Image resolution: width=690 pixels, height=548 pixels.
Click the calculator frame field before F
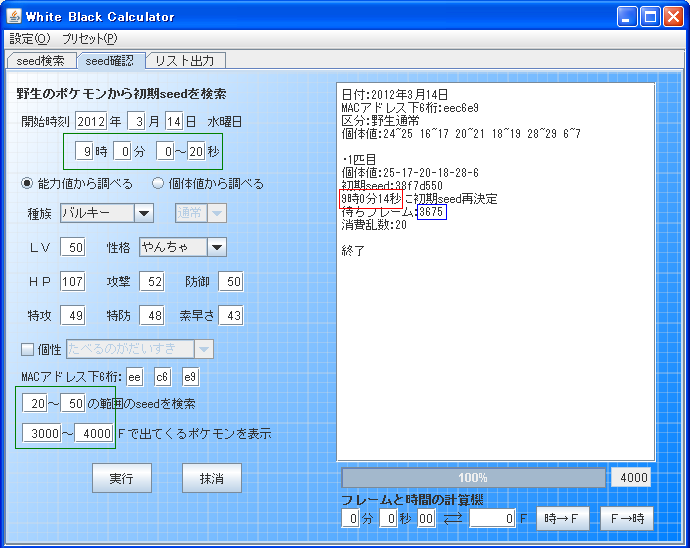[492, 519]
